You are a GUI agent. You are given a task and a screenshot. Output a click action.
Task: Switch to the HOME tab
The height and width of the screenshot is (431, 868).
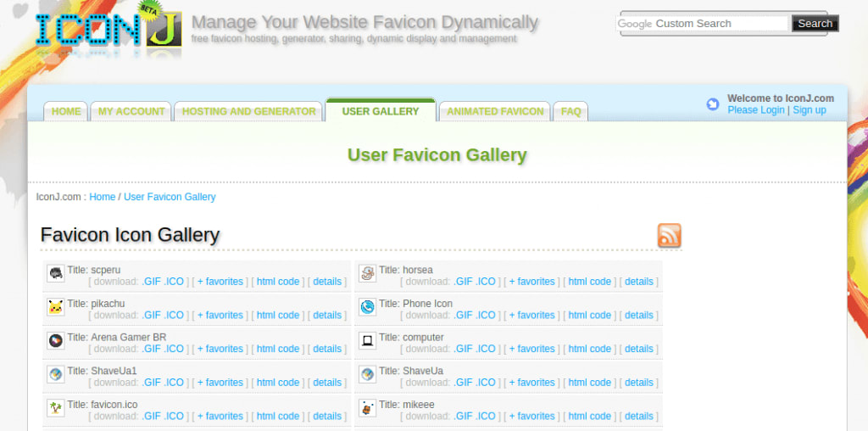tap(66, 111)
